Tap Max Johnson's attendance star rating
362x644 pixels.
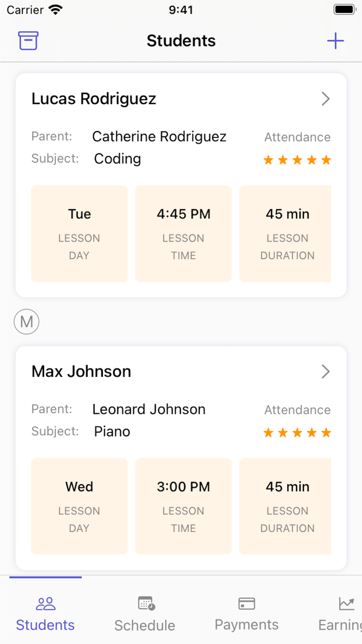coord(297,433)
